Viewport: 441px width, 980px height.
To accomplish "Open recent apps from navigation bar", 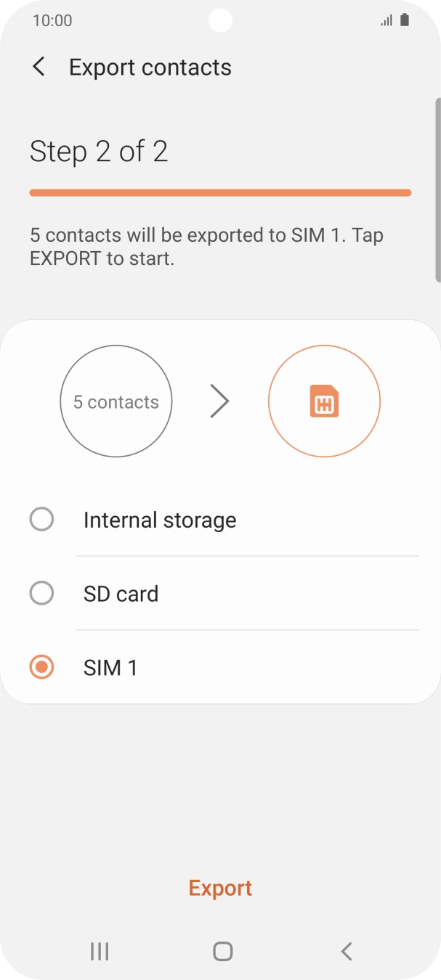I will point(100,951).
